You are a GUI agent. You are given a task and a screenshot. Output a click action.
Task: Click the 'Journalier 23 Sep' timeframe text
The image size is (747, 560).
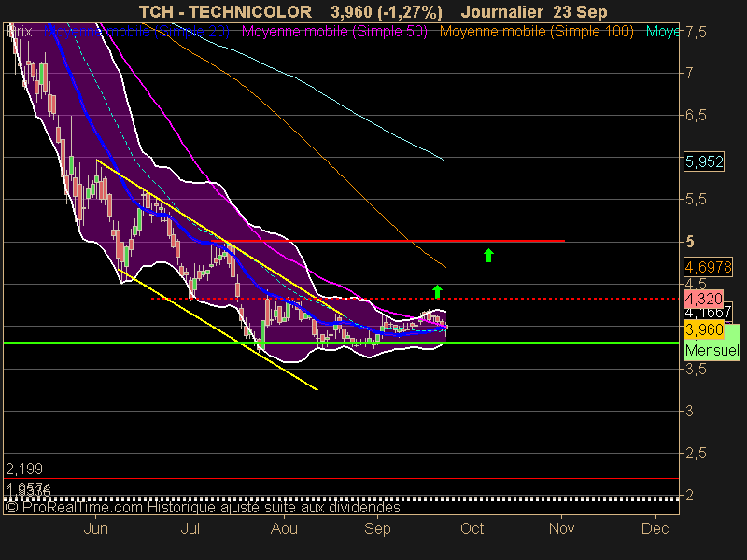(534, 12)
